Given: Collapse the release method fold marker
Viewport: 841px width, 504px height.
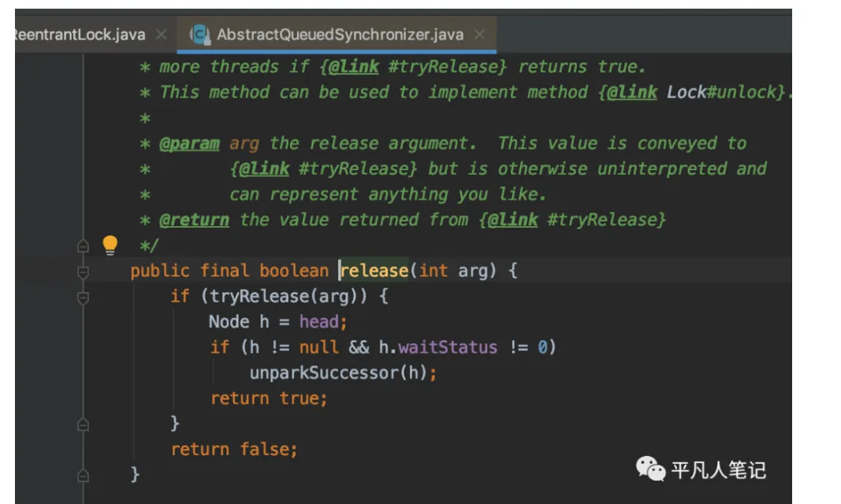Looking at the screenshot, I should pos(83,272).
